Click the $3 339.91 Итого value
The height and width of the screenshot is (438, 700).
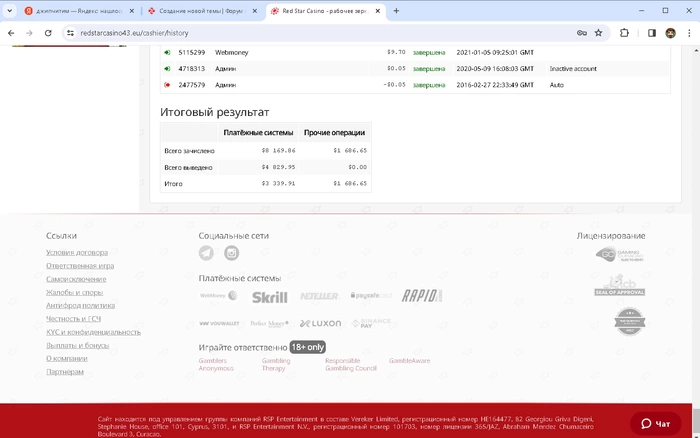(279, 184)
